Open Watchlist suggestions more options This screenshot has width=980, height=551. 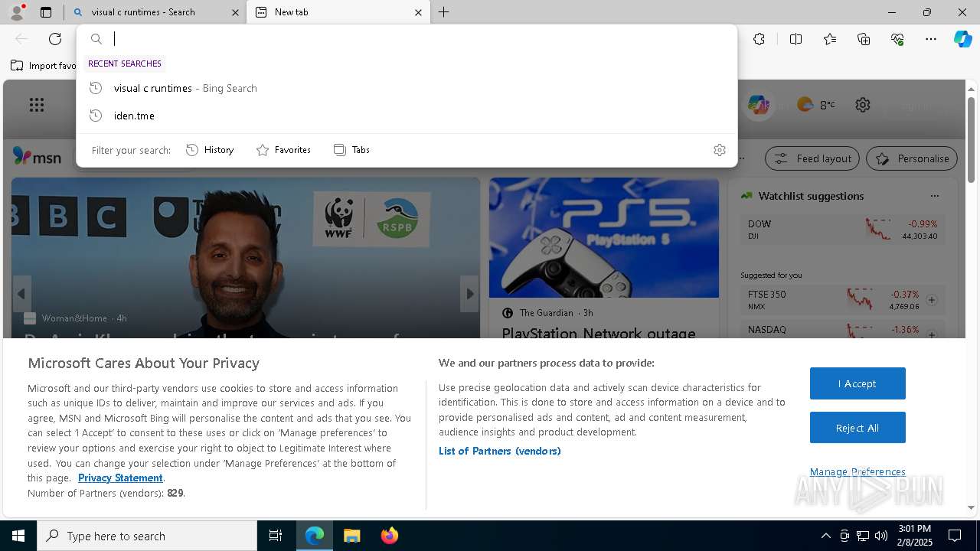click(934, 196)
